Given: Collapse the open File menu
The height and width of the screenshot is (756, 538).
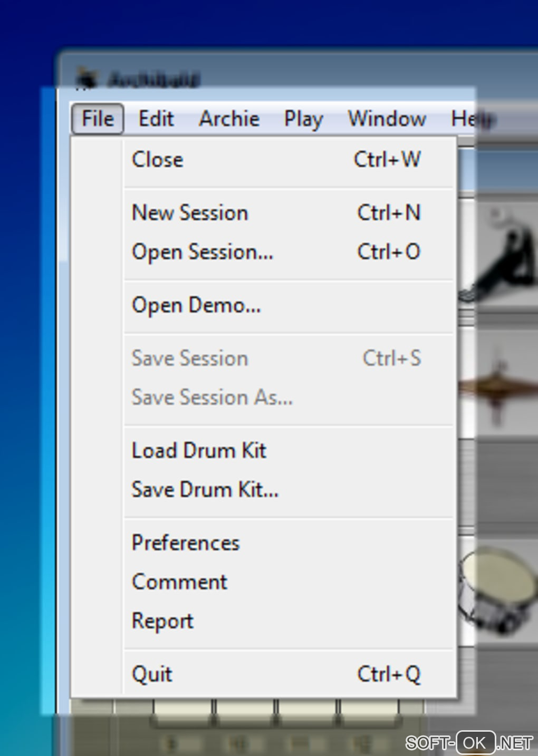Looking at the screenshot, I should 98,119.
